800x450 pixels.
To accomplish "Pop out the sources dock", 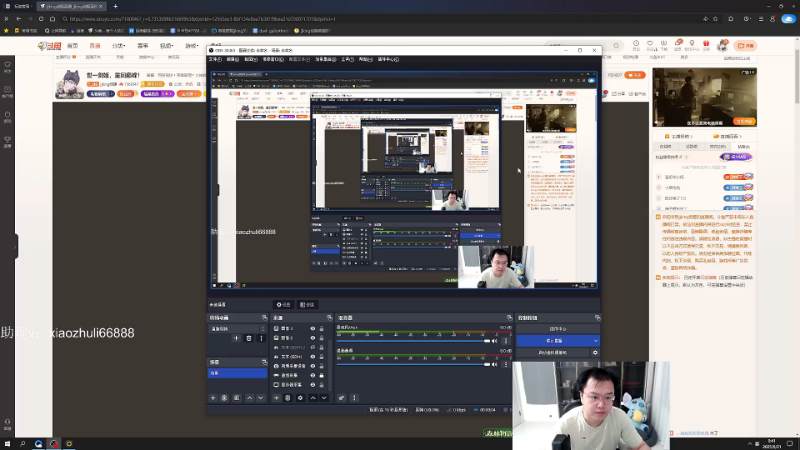I will click(329, 318).
